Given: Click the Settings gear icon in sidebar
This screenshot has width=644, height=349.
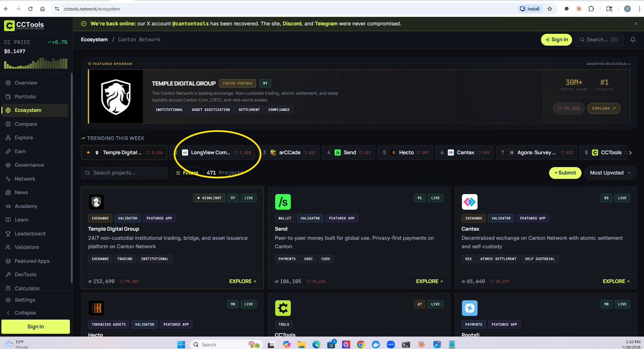Looking at the screenshot, I should coord(8,300).
